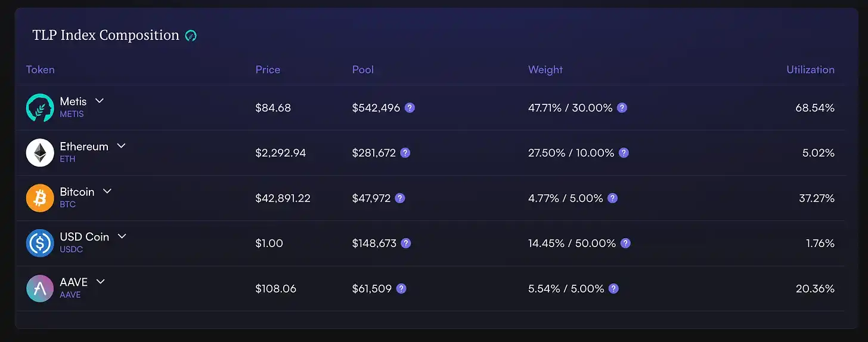Click the Ethereum diamond logo icon

coord(40,153)
